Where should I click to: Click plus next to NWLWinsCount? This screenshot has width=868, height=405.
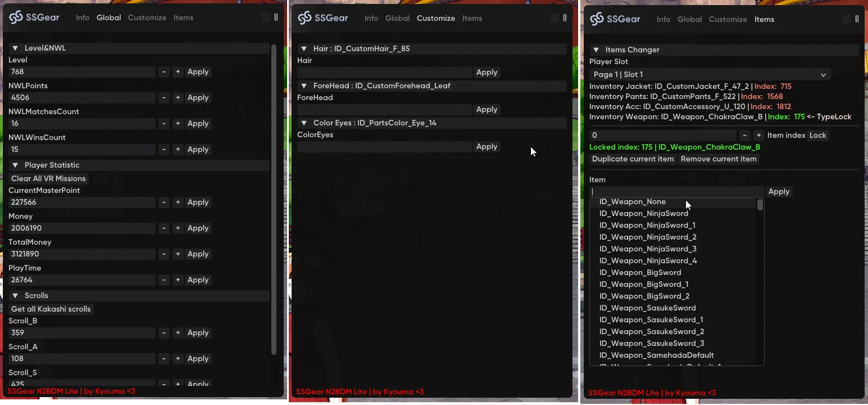(178, 150)
